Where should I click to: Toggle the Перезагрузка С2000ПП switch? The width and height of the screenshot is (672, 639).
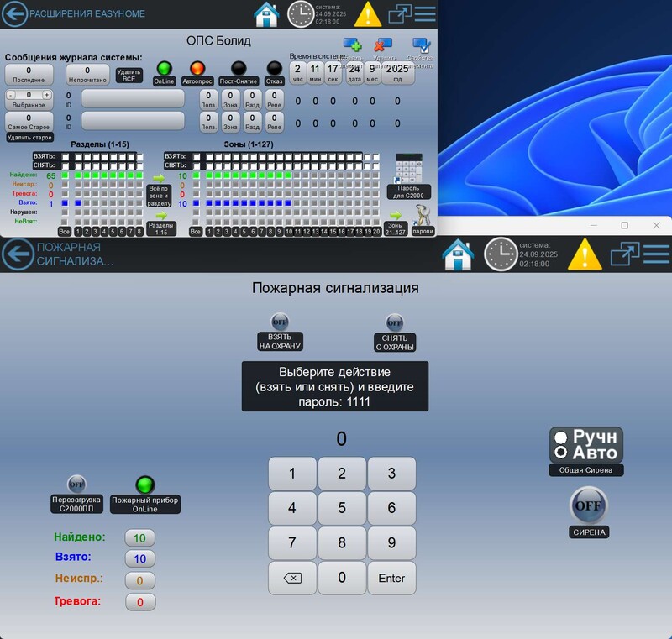point(76,484)
